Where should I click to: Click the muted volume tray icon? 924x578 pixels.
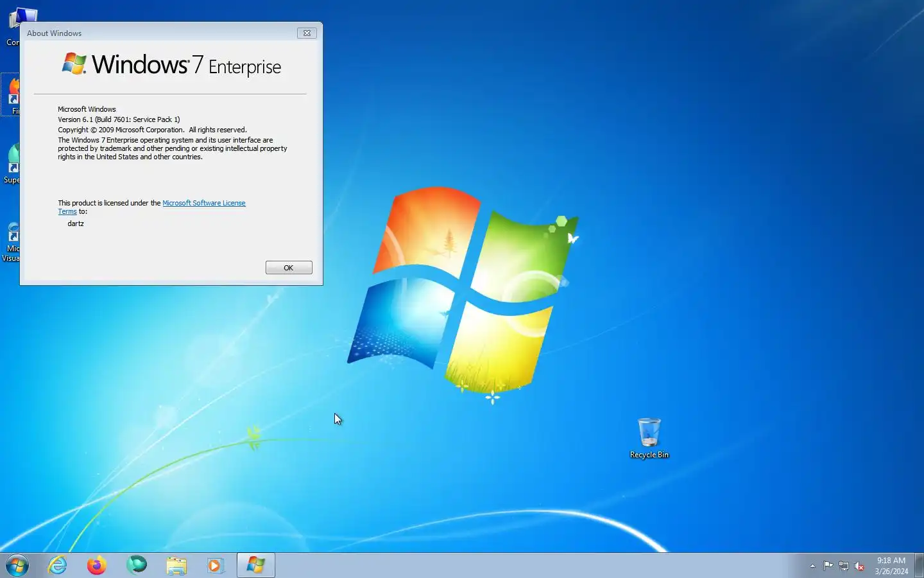coord(859,566)
